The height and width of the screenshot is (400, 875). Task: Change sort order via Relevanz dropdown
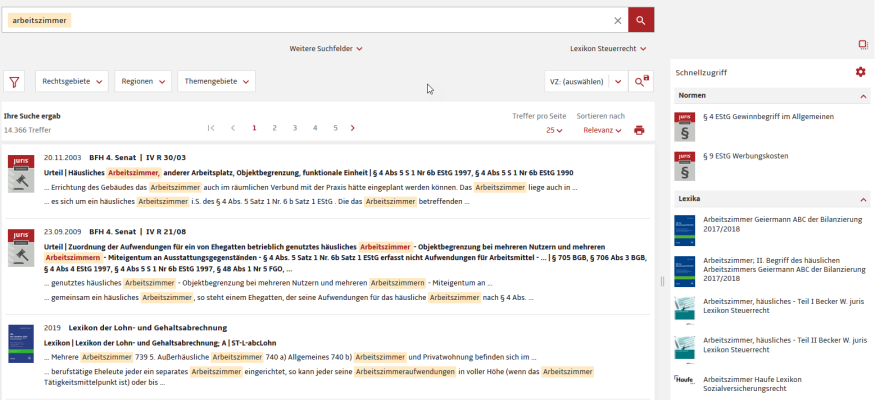602,130
